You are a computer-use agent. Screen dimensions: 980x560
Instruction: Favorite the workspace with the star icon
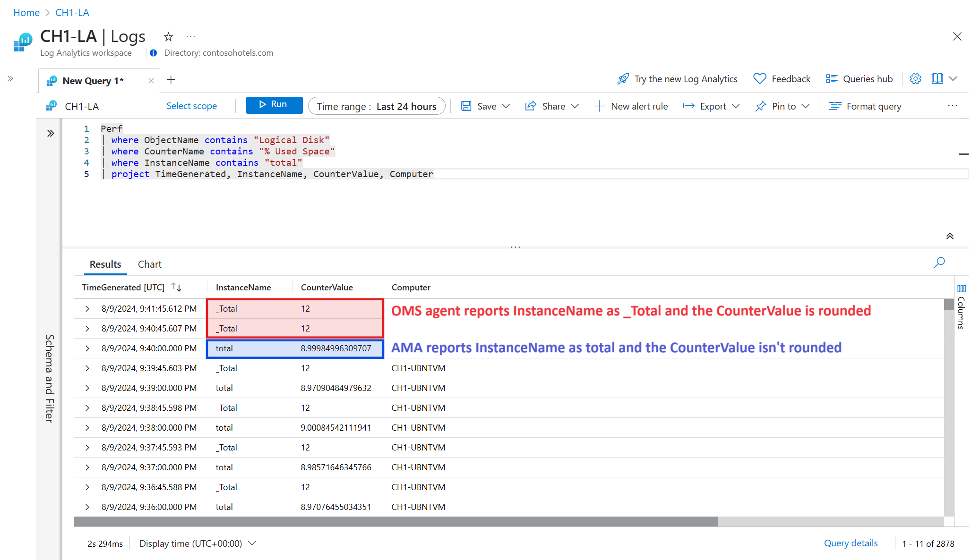click(x=168, y=37)
